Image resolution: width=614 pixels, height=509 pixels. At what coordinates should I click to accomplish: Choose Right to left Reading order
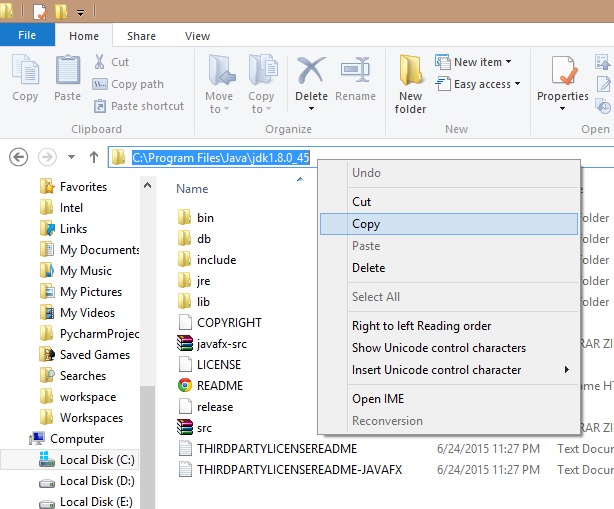(449, 326)
